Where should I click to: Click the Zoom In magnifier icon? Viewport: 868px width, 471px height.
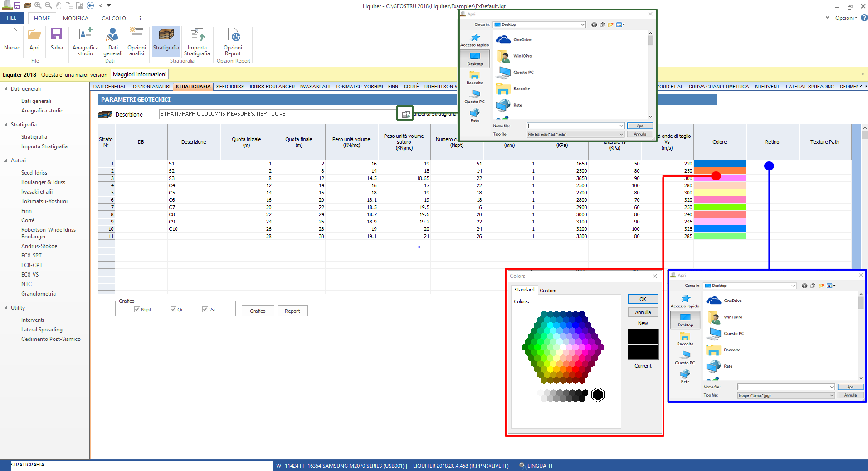38,5
